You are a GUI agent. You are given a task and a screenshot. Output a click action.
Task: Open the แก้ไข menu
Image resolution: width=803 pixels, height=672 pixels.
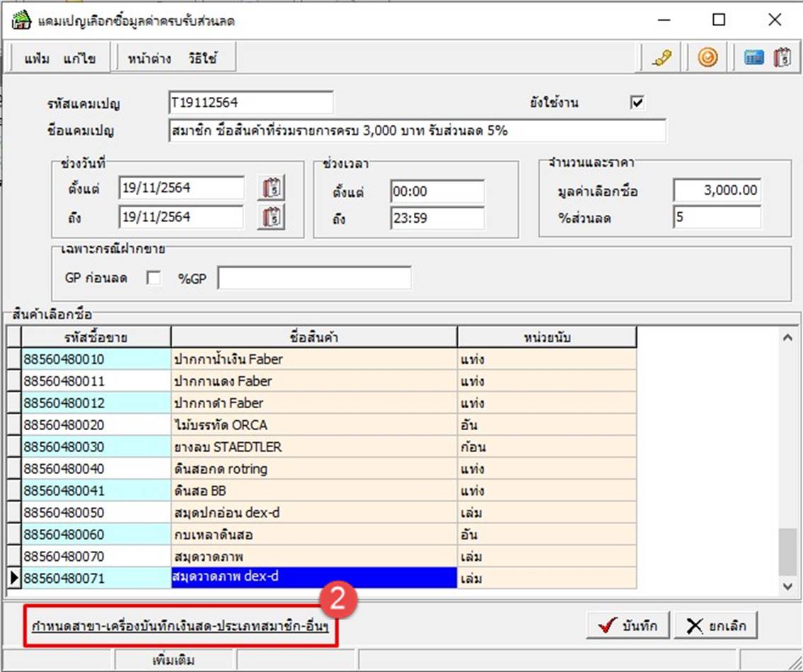point(79,59)
